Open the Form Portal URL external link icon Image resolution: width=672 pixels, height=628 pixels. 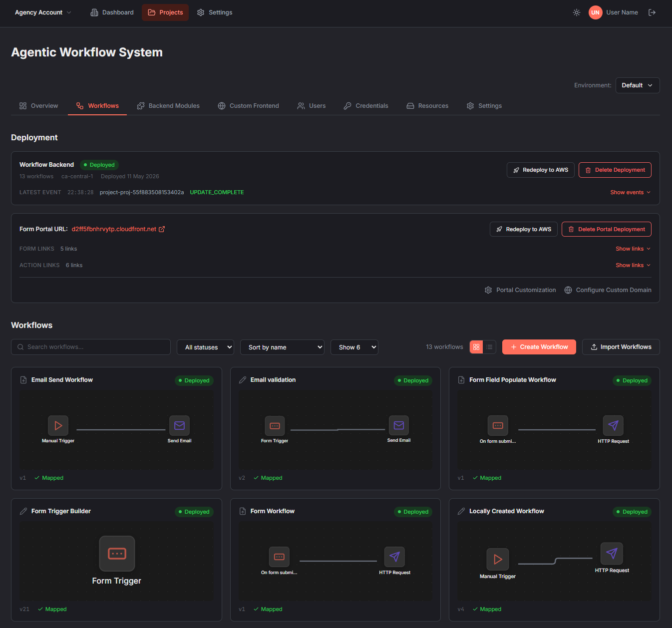162,229
